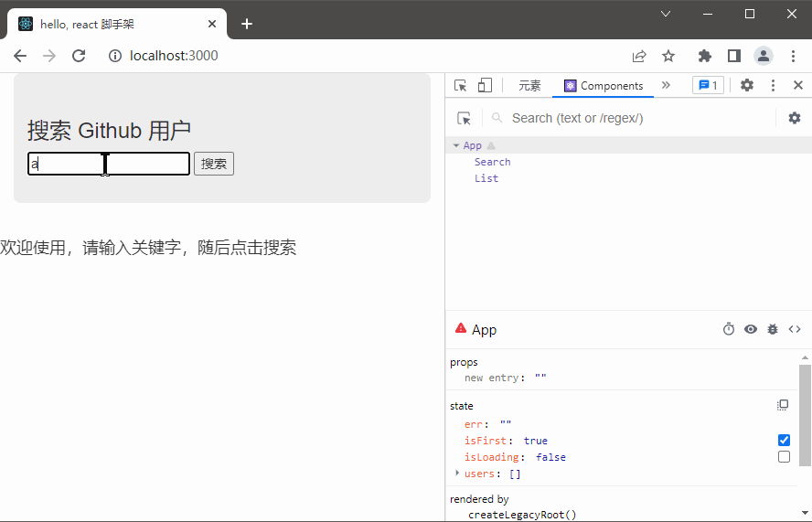Click the browser back arrow
The height and width of the screenshot is (522, 812).
[20, 56]
